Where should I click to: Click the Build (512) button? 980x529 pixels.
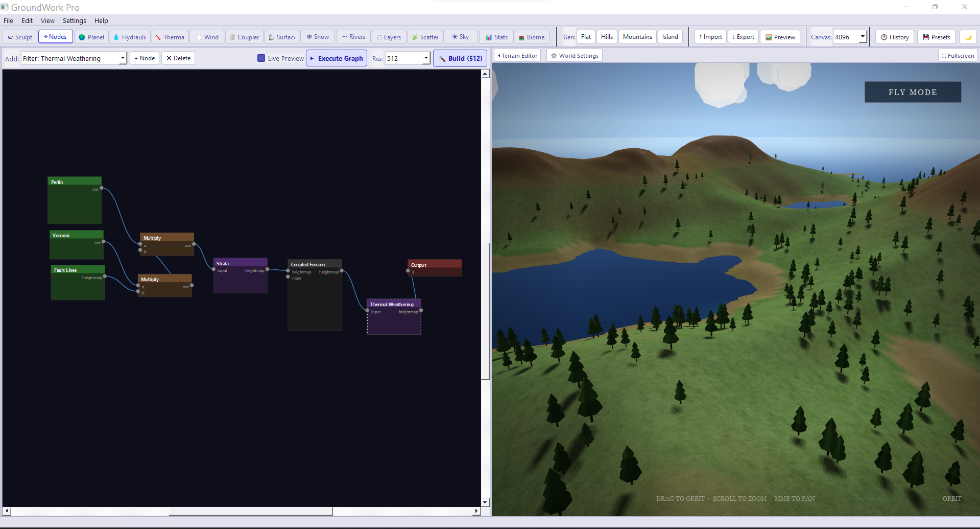click(x=460, y=58)
